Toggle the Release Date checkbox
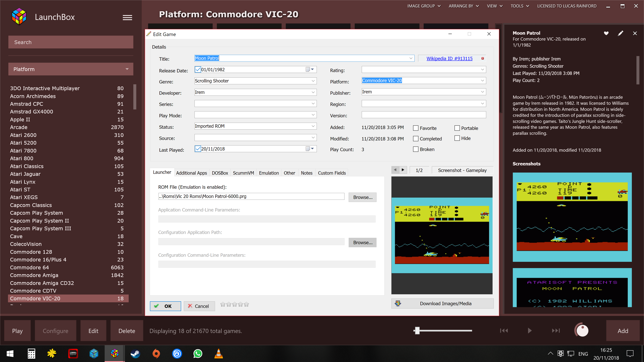Viewport: 644px width, 362px height. click(198, 69)
